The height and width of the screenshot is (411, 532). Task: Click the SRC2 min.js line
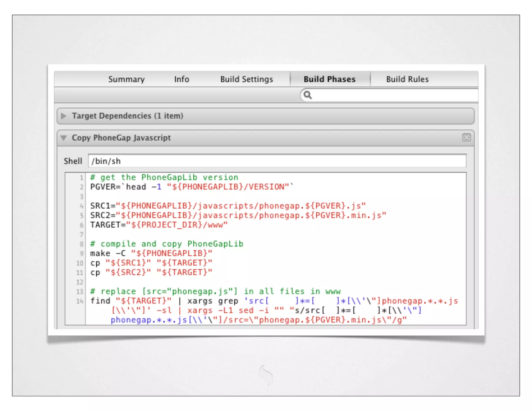tap(238, 215)
